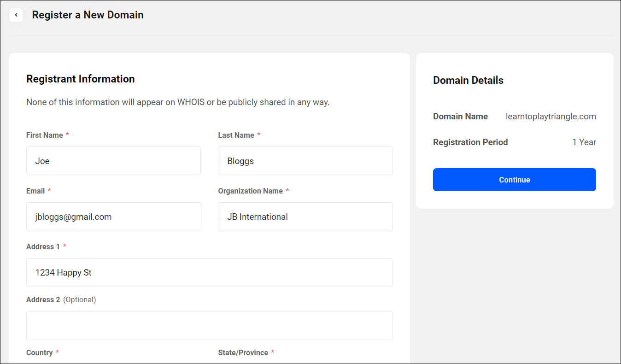Click the Organization Name field with JB International

tap(305, 217)
